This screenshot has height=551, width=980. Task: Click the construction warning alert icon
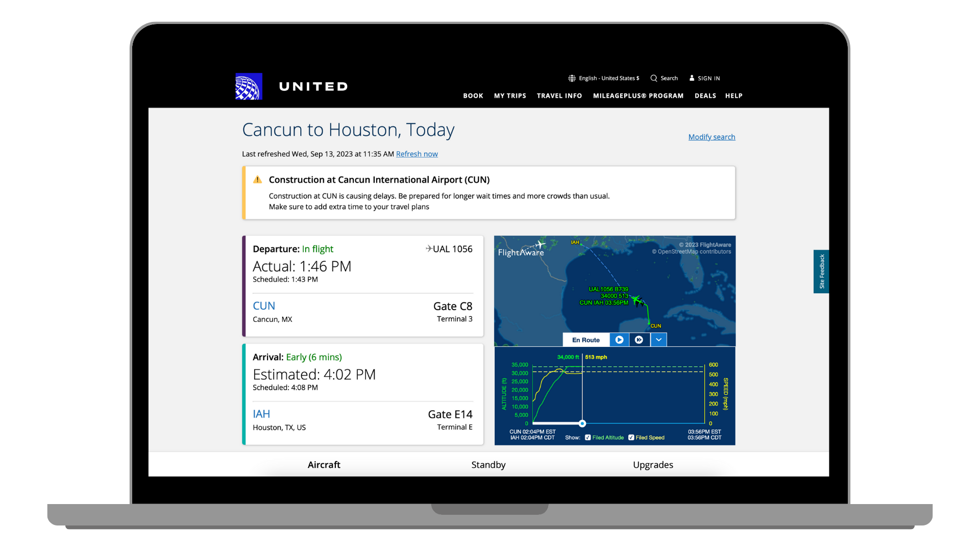(x=258, y=180)
